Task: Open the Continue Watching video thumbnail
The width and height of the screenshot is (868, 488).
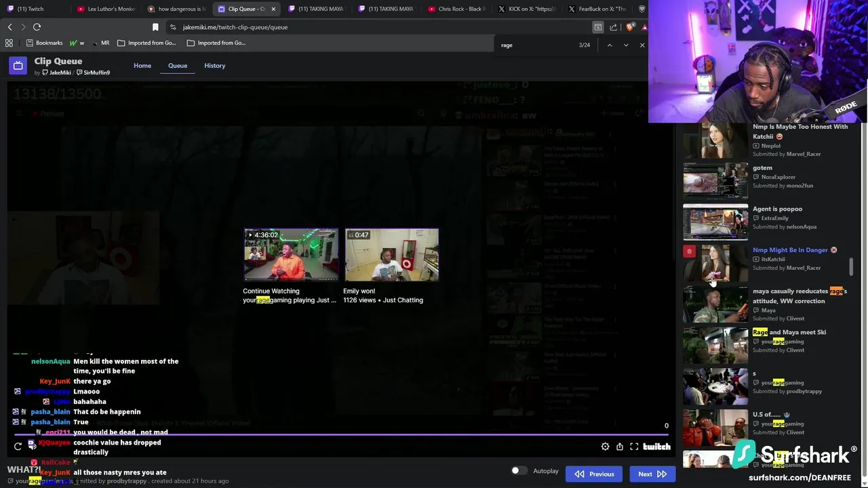Action: point(291,255)
